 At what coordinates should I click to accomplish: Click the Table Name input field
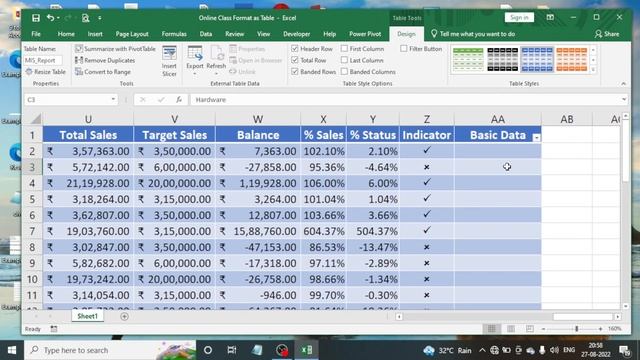pos(43,60)
